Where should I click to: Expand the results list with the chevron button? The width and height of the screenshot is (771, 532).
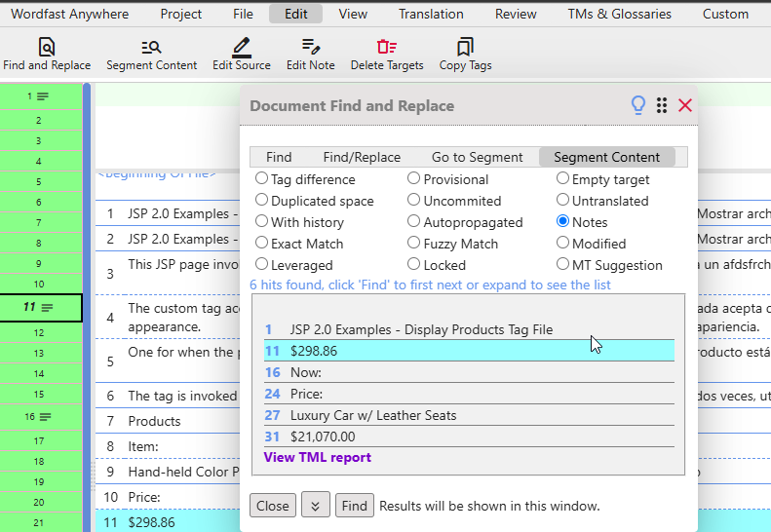(x=315, y=506)
